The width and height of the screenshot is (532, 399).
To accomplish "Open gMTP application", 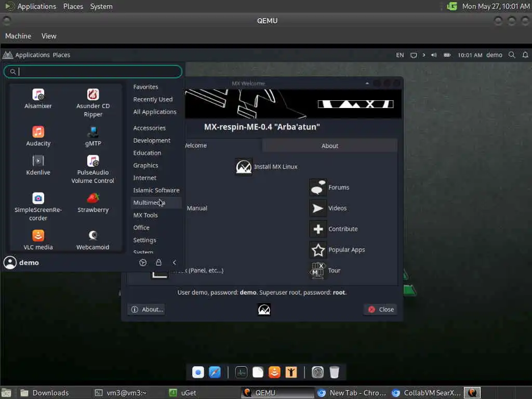I will [x=93, y=136].
